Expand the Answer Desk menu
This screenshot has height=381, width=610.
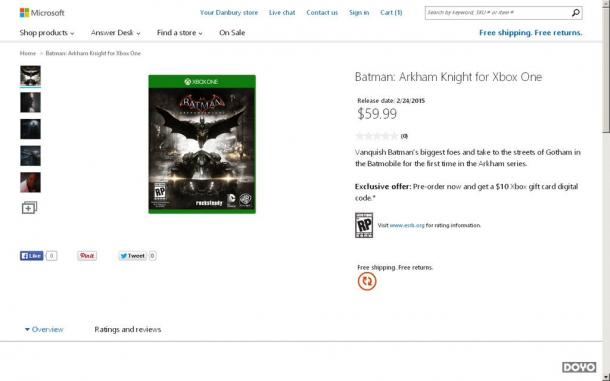116,33
